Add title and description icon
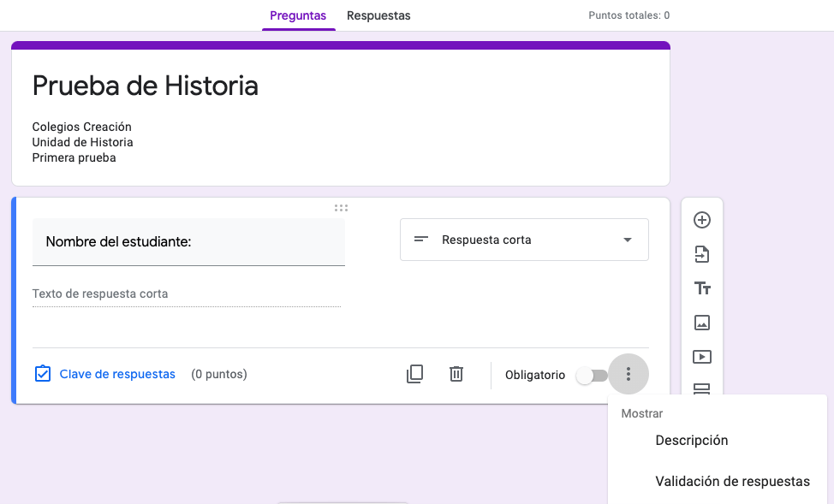834x504 pixels. tap(702, 288)
